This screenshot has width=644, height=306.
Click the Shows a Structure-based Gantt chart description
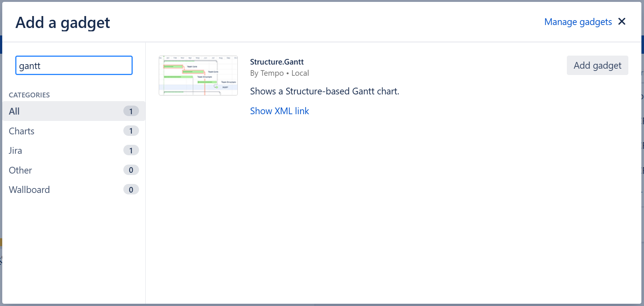point(325,91)
